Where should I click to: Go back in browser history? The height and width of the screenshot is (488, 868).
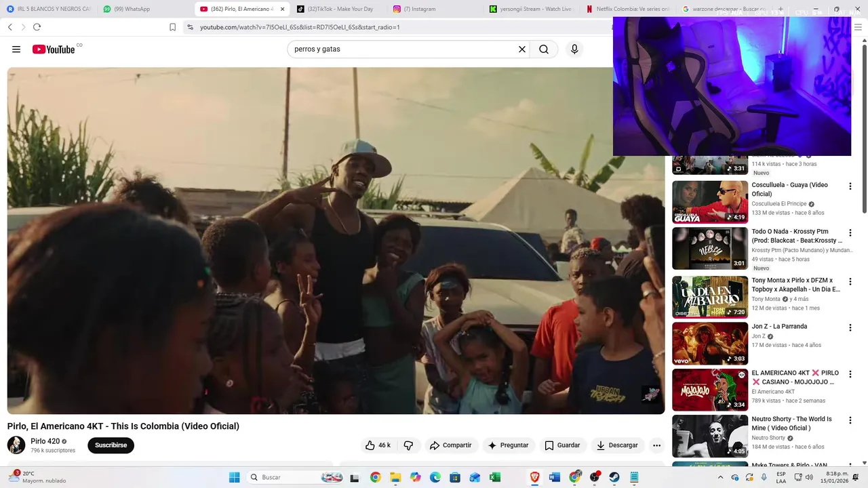pyautogui.click(x=10, y=27)
